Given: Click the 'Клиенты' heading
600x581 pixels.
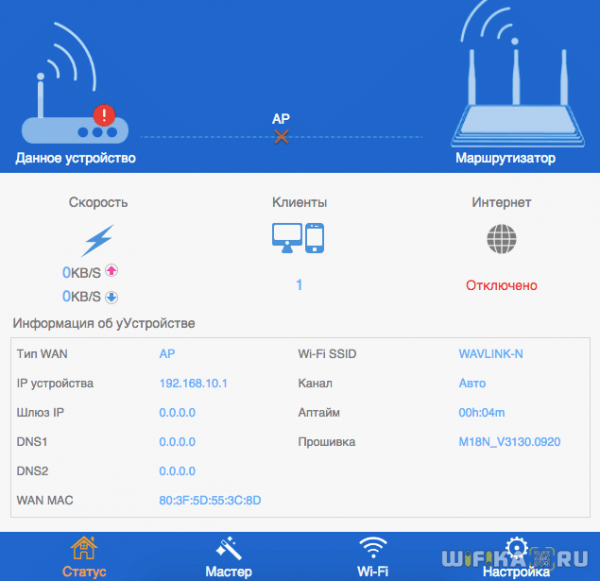Looking at the screenshot, I should click(x=299, y=202).
